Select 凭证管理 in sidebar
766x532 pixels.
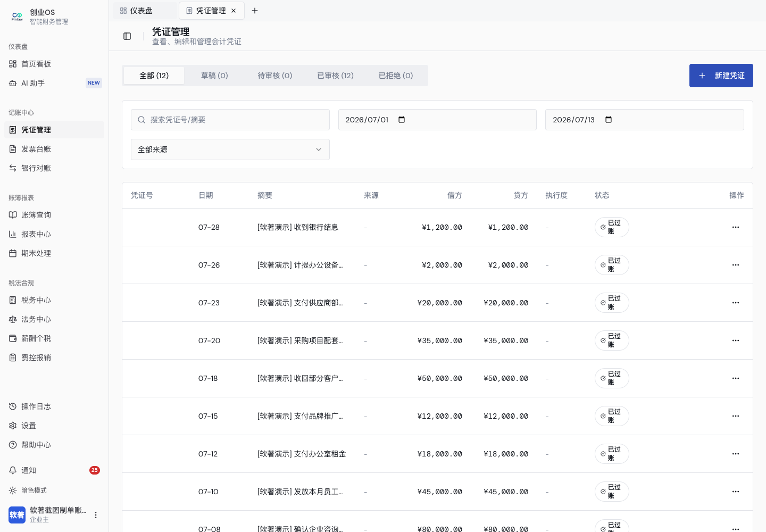click(54, 130)
